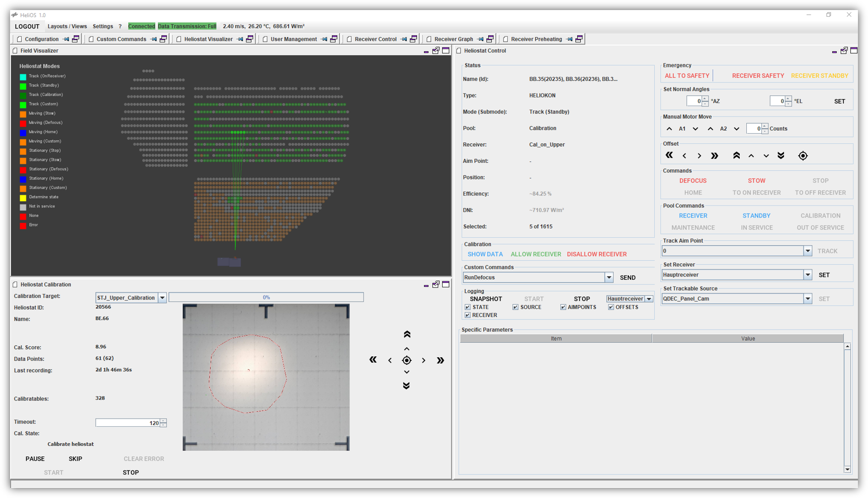868x498 pixels.
Task: Toggle the AIMPOINTS logging checkbox
Action: click(x=563, y=307)
